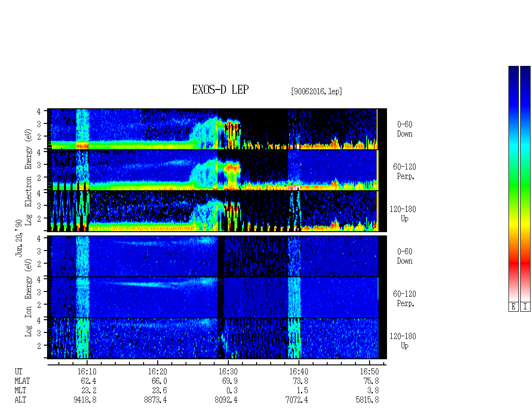Viewport: 532px width, 412px height.
Task: Click MLT value 1.5
Action: 302,391
